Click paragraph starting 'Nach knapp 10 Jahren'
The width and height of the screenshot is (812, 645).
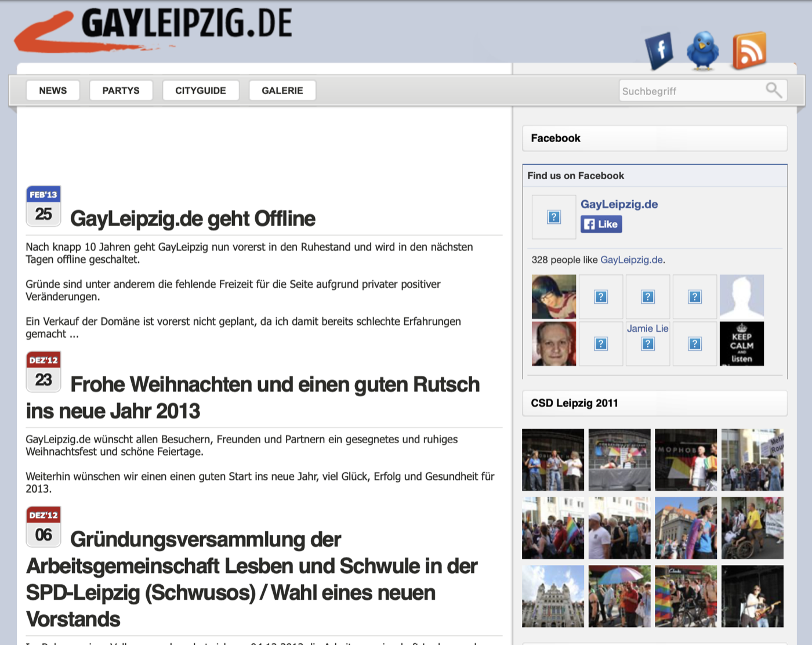[249, 253]
